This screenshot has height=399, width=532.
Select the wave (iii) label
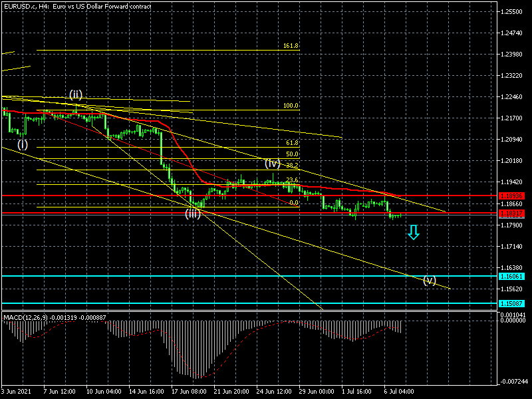193,213
